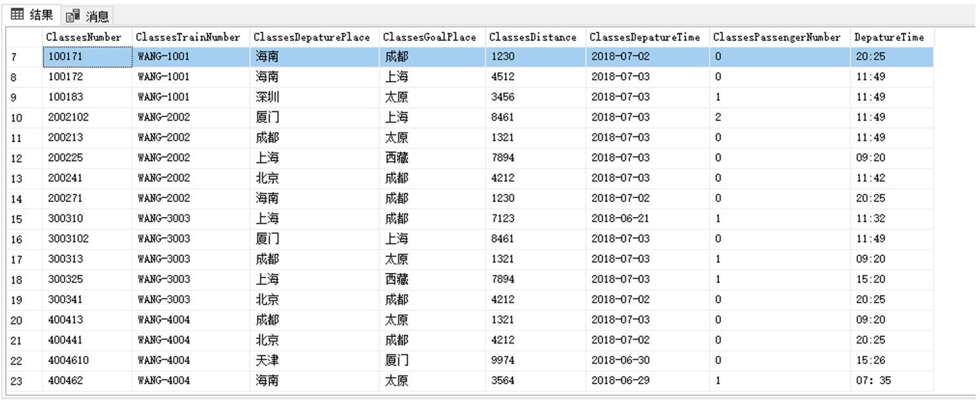Screen dimensions: 980x400
Task: Select distance value 9974
Action: tap(535, 361)
